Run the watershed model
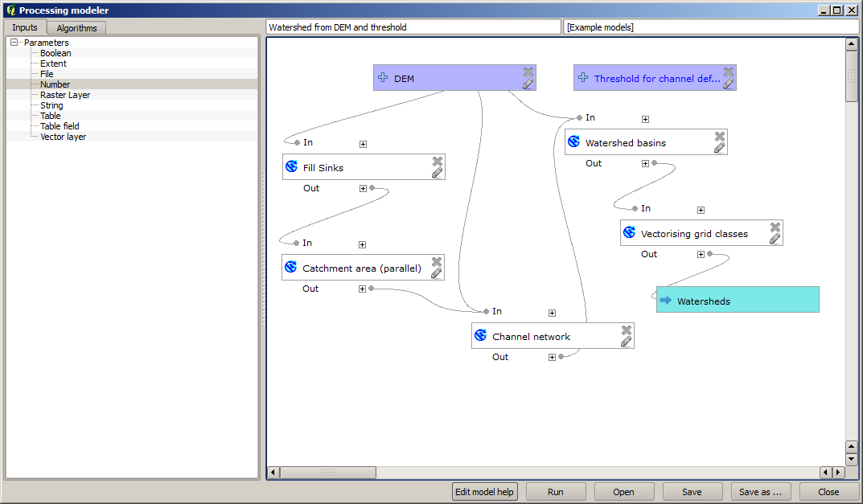Screen dimensions: 863x504 (x=555, y=491)
